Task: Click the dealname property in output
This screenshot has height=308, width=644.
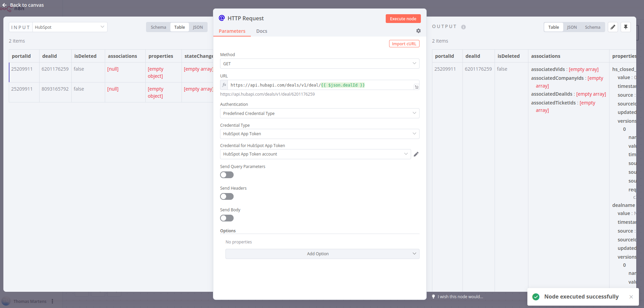Action: click(x=623, y=205)
